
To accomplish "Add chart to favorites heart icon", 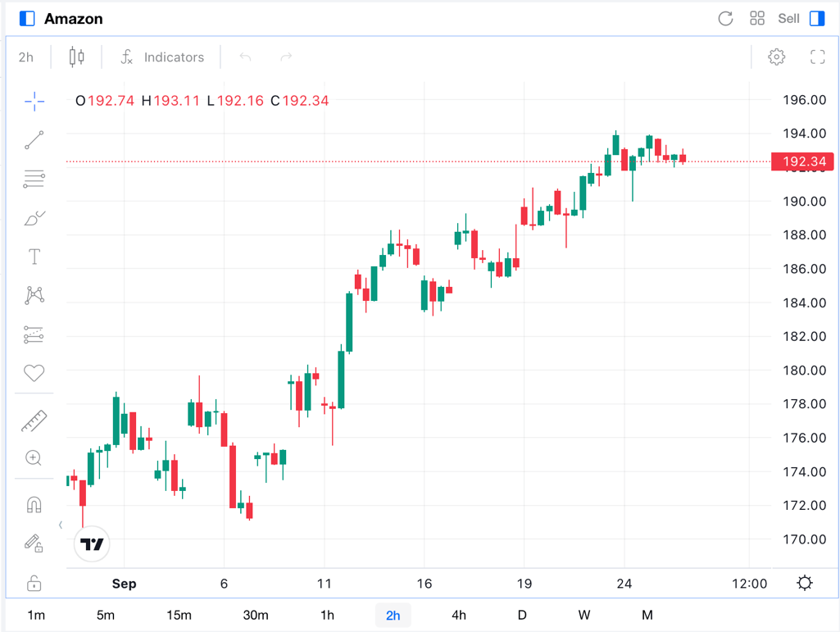I will click(x=34, y=373).
